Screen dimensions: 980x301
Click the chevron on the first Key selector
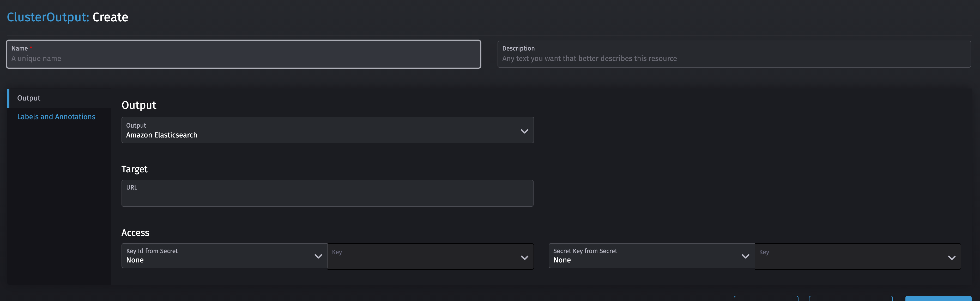click(525, 257)
